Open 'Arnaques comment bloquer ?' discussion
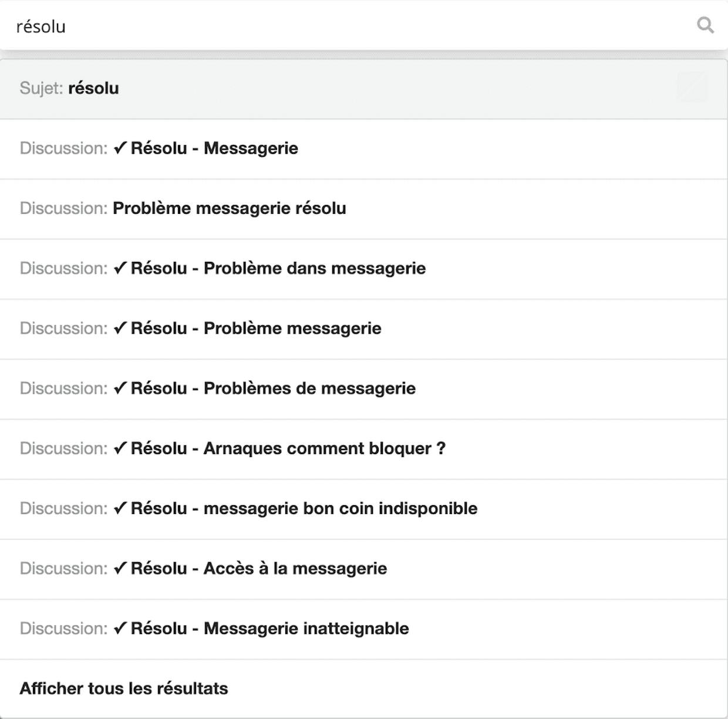 pos(364,449)
